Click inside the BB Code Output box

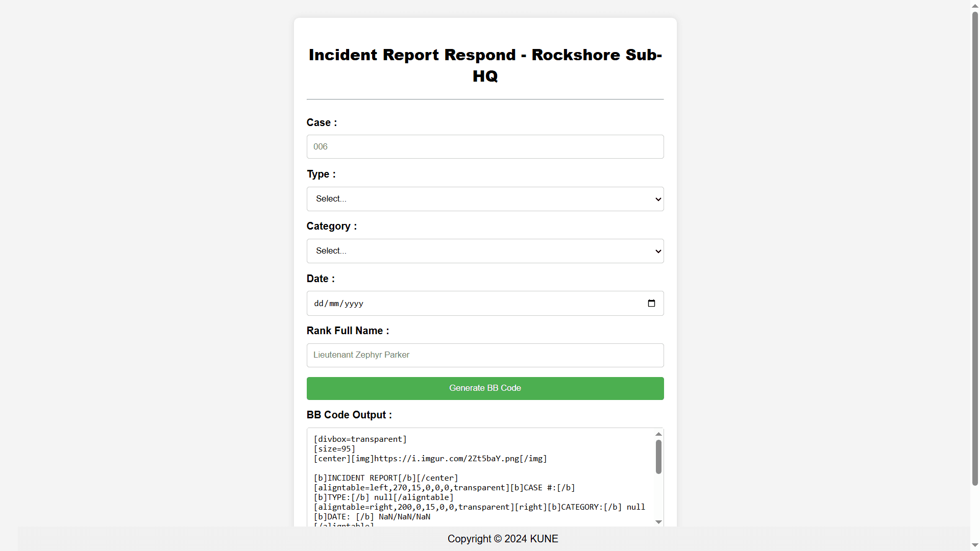[480, 477]
